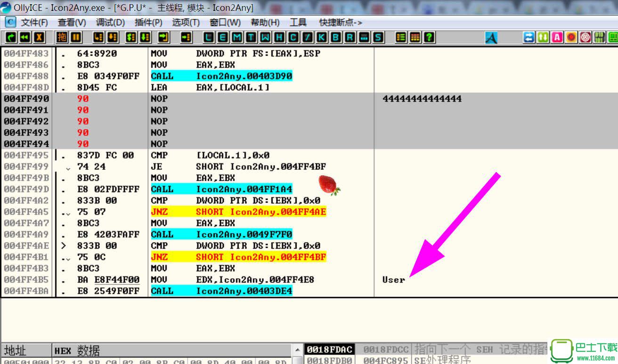
Task: Select CALL Icon2Any.00403DE4 instruction
Action: coord(221,291)
